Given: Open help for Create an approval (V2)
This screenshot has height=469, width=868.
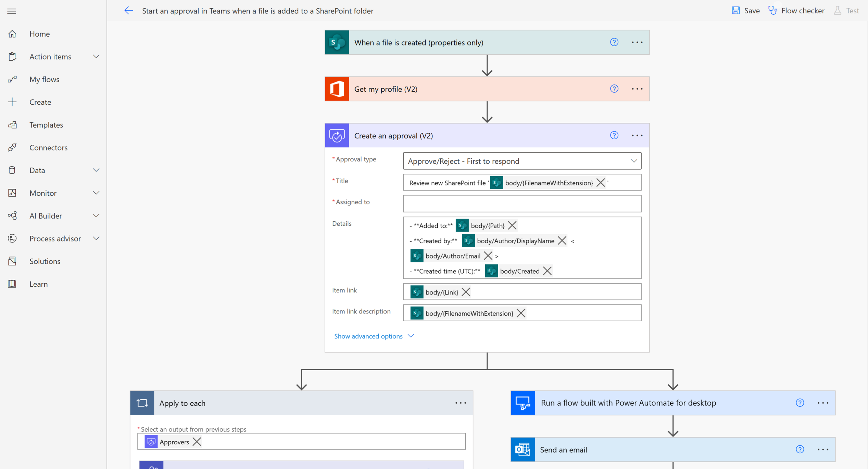Looking at the screenshot, I should (x=614, y=135).
